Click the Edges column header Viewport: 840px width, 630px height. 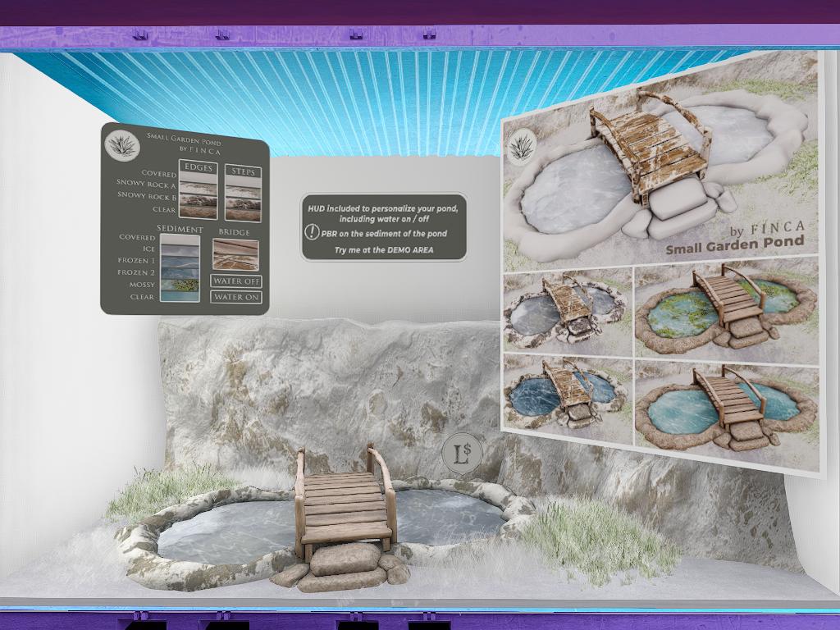click(199, 168)
